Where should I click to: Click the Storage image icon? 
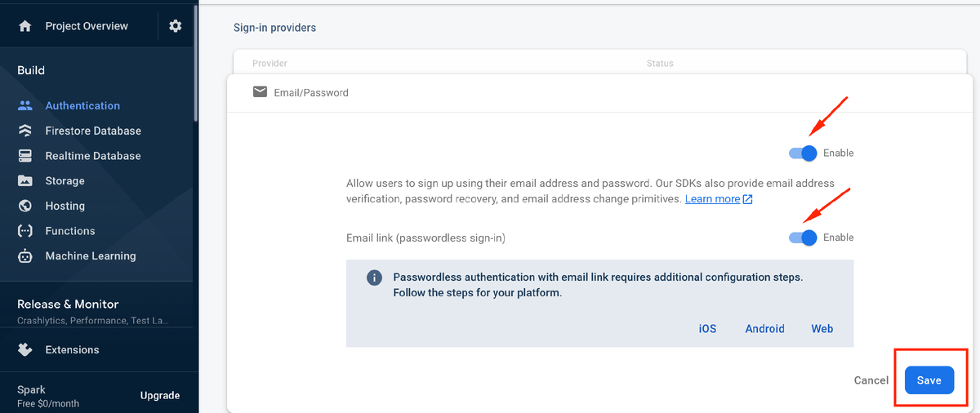click(25, 181)
